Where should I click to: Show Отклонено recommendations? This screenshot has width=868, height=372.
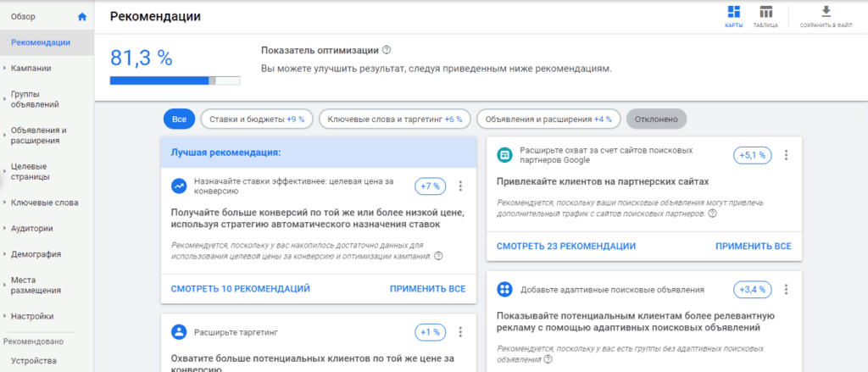657,119
